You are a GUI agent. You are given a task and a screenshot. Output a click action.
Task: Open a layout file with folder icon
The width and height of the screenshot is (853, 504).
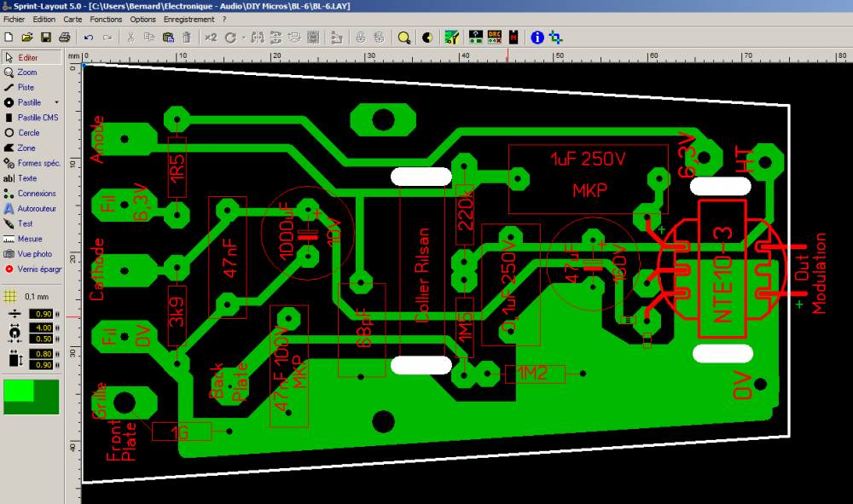pyautogui.click(x=27, y=38)
